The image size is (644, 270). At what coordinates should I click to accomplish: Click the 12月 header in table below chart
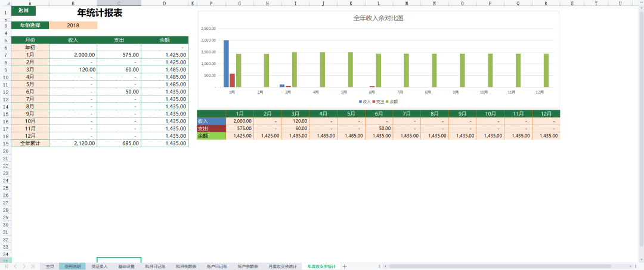point(546,114)
